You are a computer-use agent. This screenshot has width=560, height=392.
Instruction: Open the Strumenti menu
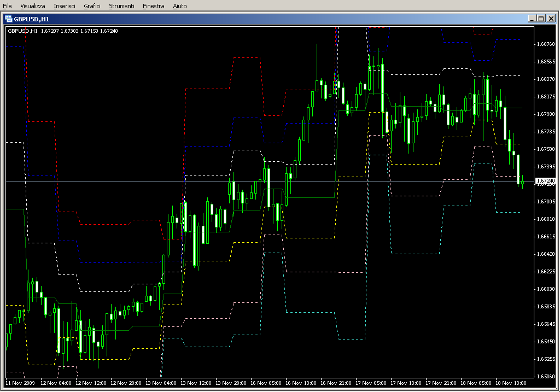click(121, 6)
